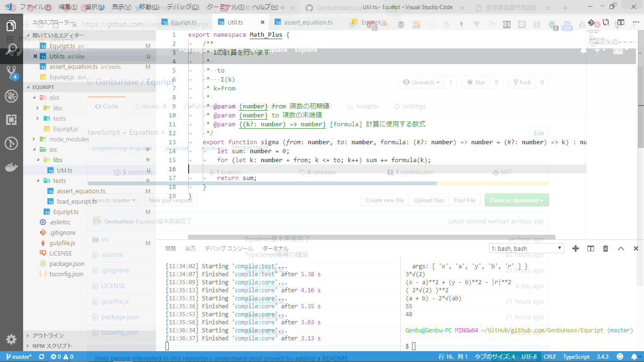The image size is (644, 362).
Task: Switch to the assert_equation.ts editor tab
Action: [308, 23]
